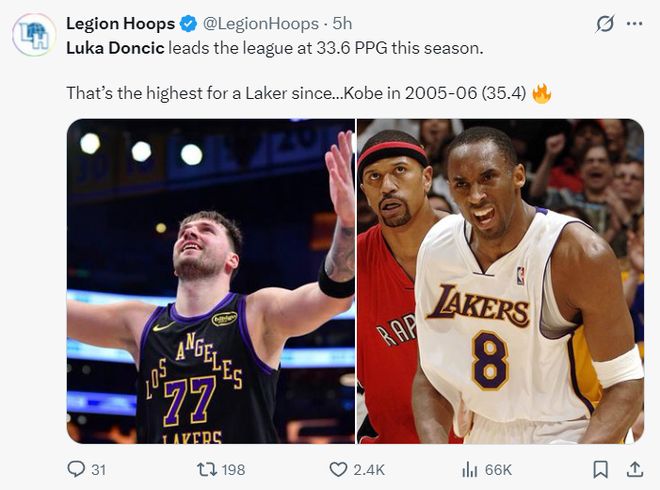Screen dimensions: 660x490
Task: Click the reply speech bubble icon
Action: 76,469
